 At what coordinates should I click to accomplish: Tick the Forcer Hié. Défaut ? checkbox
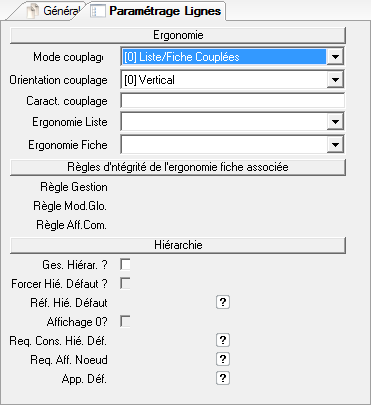coord(125,284)
